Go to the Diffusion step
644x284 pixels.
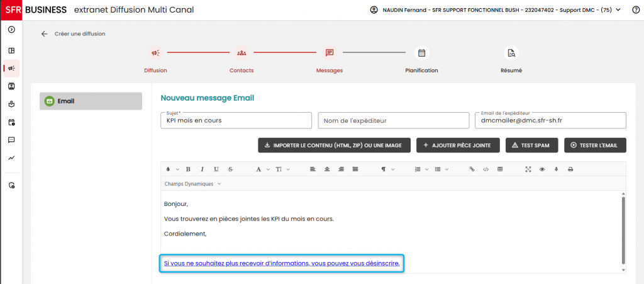point(156,60)
